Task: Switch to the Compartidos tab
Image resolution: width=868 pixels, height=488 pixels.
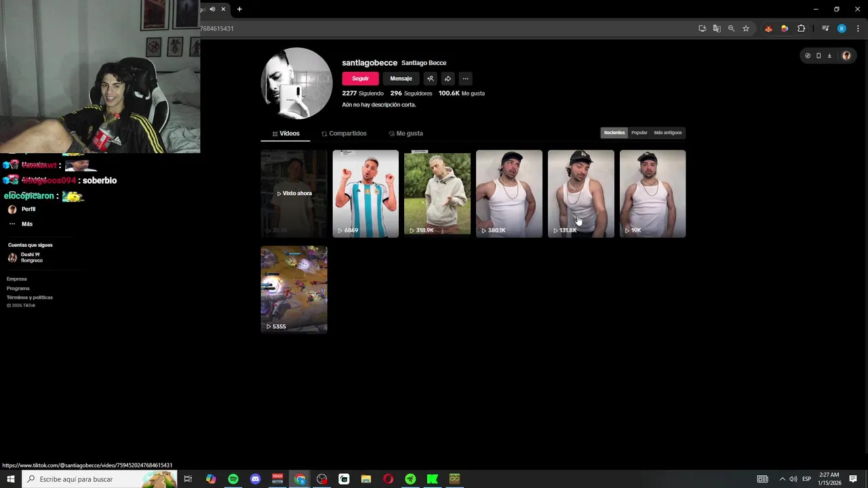Action: 344,134
